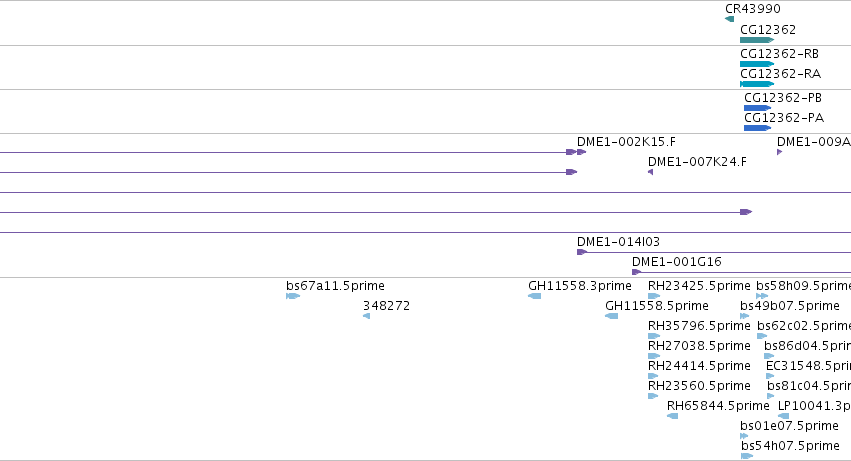Click the DME1-014I03 clone start arrow
Image resolution: width=851 pixels, height=461 pixels.
pyautogui.click(x=582, y=252)
